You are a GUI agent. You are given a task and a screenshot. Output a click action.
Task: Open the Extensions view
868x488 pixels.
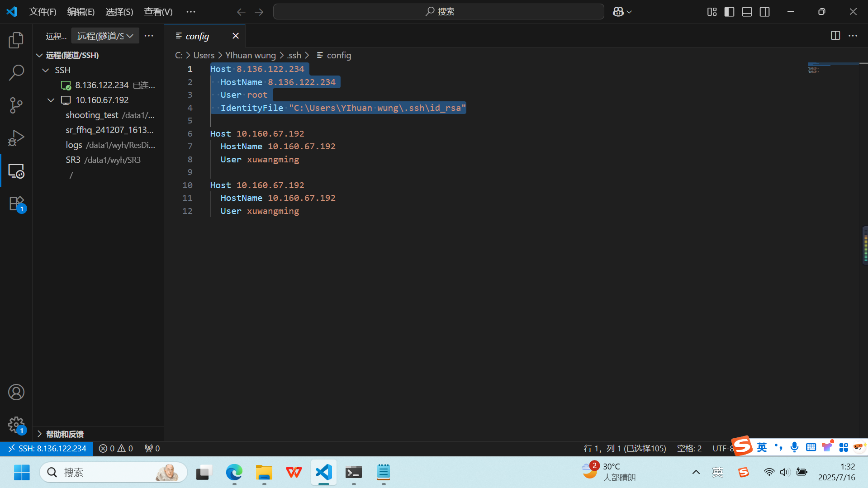(x=16, y=204)
